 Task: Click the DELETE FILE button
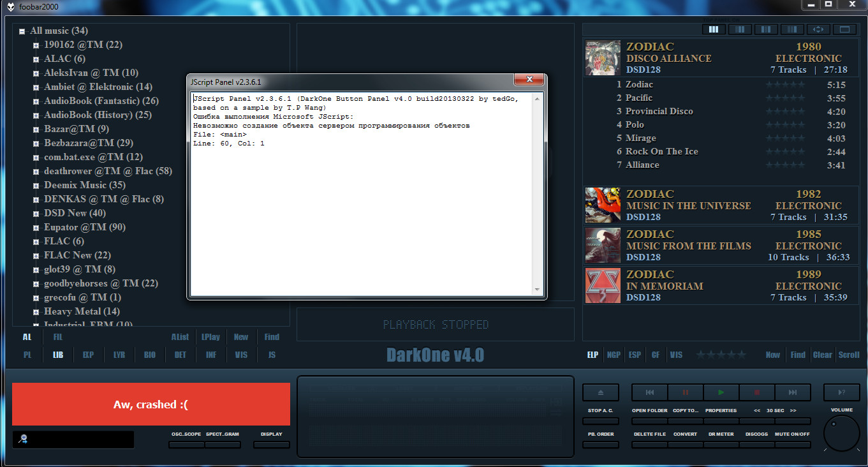tap(649, 445)
